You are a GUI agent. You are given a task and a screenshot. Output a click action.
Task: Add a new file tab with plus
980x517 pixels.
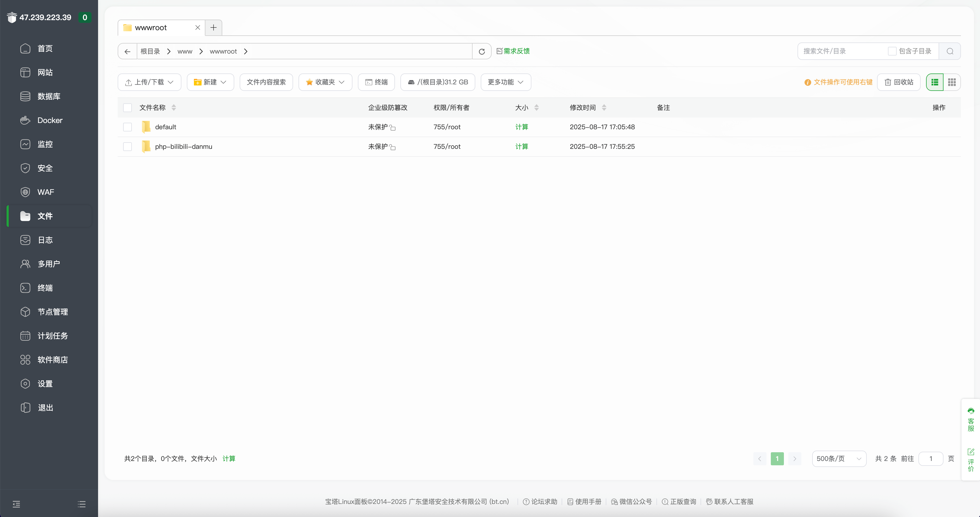coord(214,28)
